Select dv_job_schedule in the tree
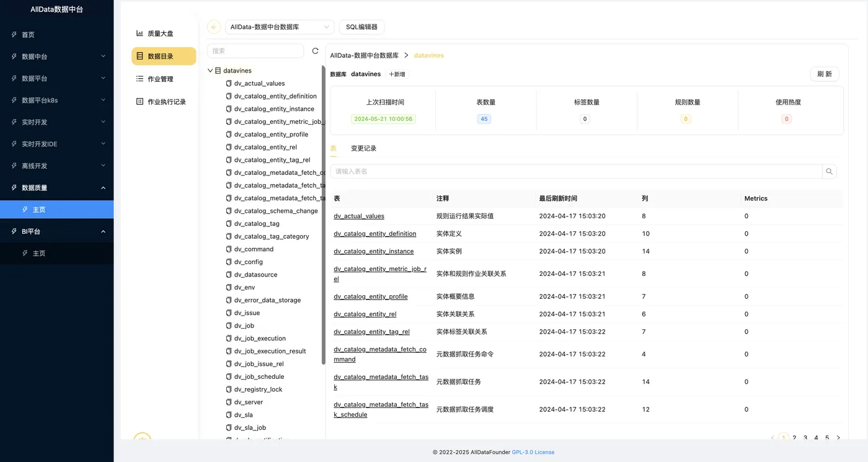Image resolution: width=868 pixels, height=462 pixels. 259,377
